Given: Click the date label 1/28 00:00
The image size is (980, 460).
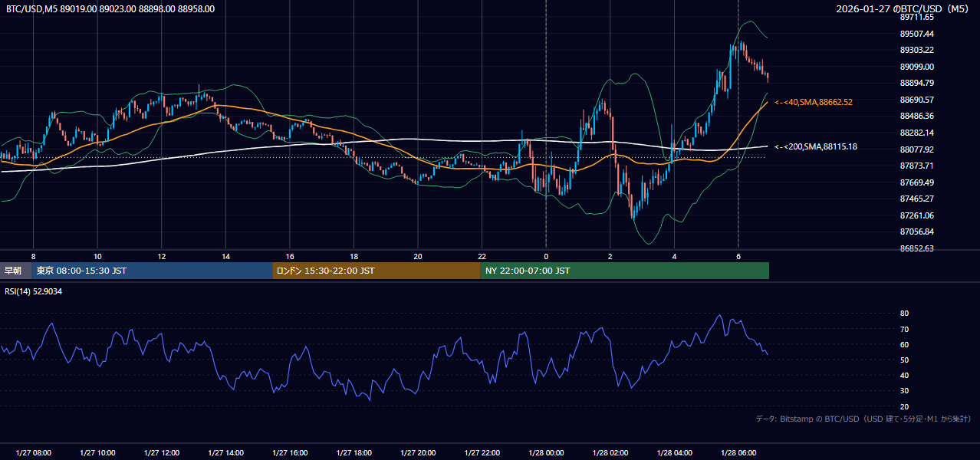Looking at the screenshot, I should click(x=546, y=453).
